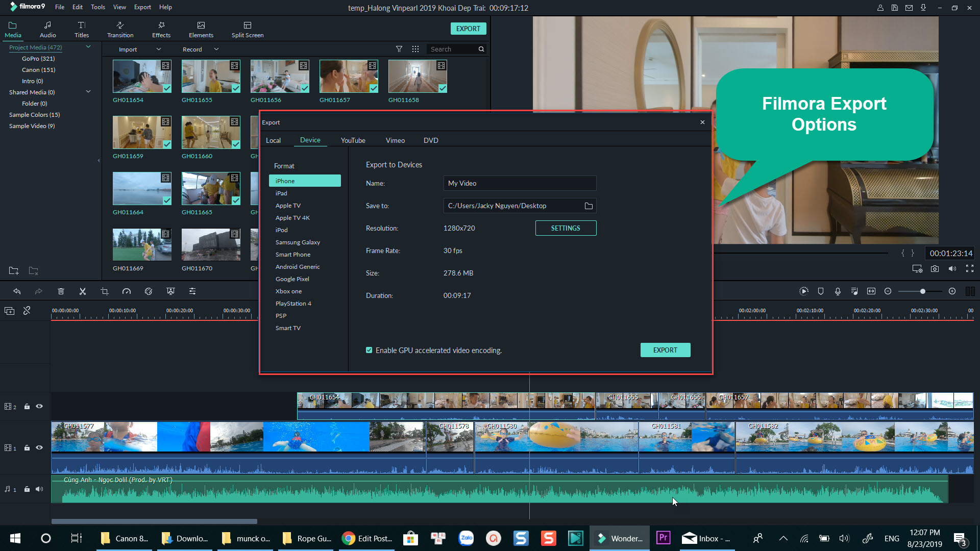Toggle lock on video track 1

27,448
